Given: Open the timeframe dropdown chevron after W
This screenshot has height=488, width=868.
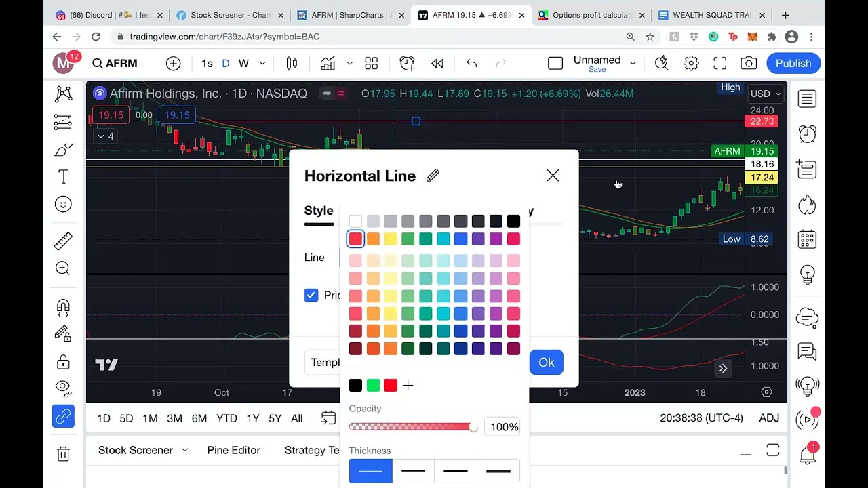Looking at the screenshot, I should 262,63.
